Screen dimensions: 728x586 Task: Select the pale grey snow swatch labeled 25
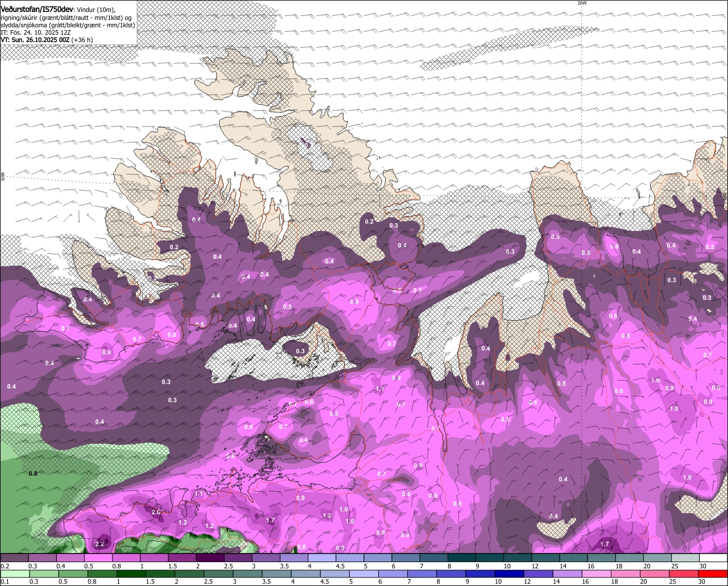[x=685, y=558]
